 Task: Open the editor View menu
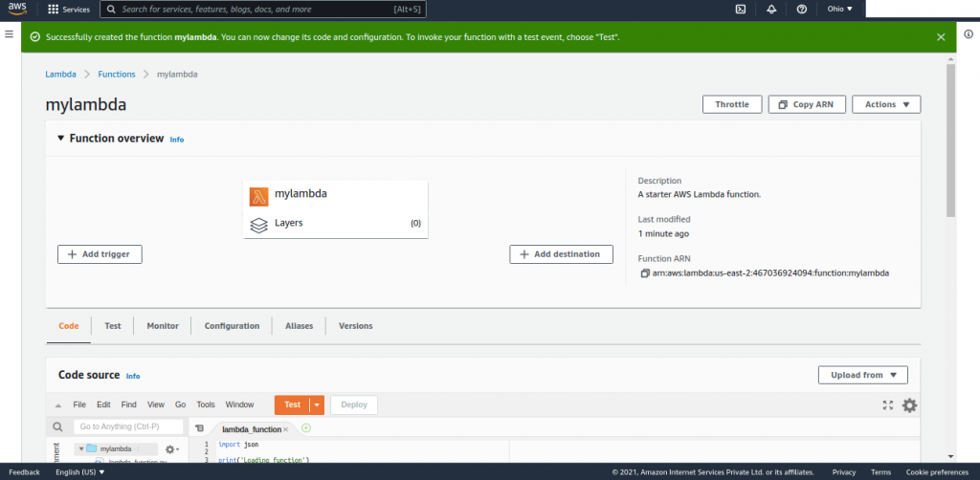[x=156, y=404]
